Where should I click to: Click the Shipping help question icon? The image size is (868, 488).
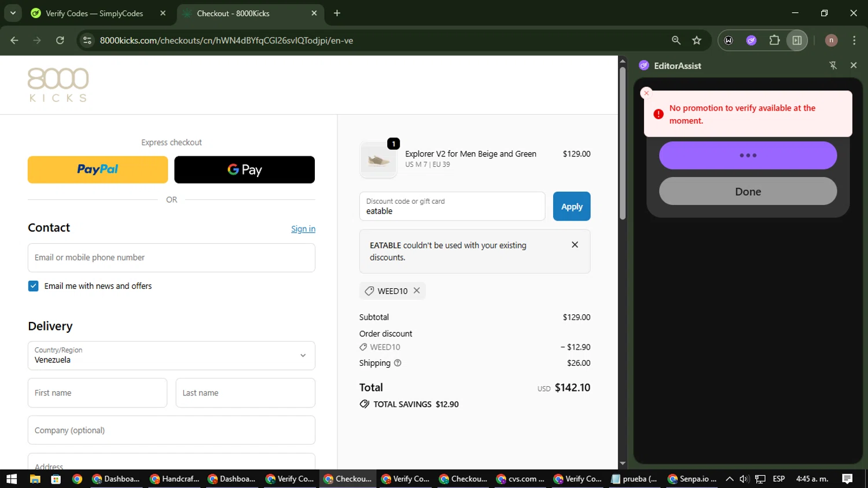point(398,363)
